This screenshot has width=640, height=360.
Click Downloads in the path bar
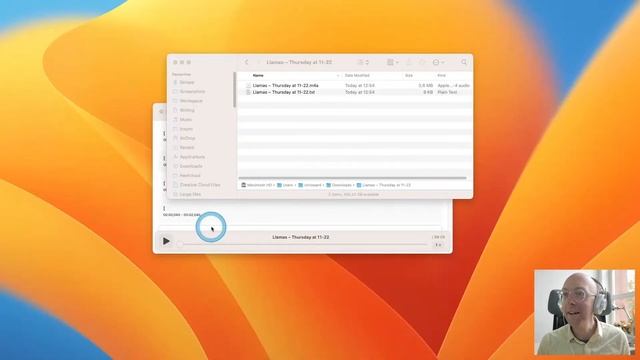click(x=339, y=185)
